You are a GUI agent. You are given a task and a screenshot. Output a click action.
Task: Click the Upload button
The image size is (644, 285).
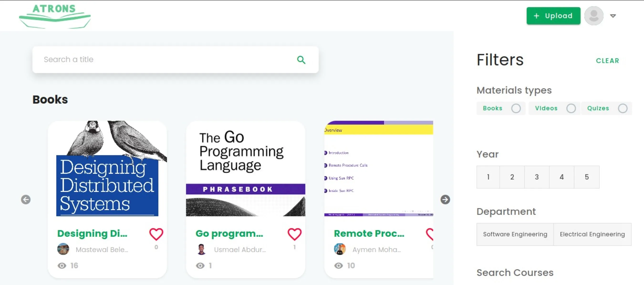pos(553,16)
